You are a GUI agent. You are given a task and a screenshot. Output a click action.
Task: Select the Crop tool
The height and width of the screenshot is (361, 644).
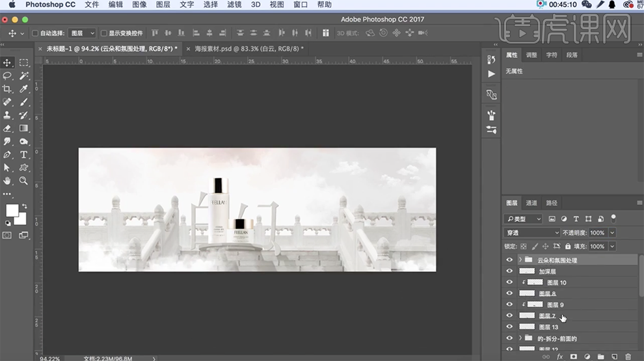pos(7,88)
